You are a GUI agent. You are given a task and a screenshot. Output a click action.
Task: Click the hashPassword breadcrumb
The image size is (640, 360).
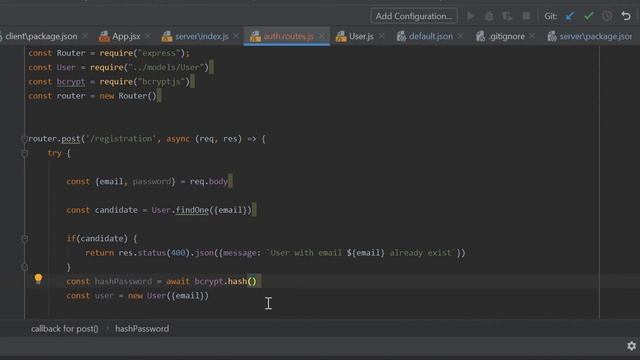click(x=142, y=329)
